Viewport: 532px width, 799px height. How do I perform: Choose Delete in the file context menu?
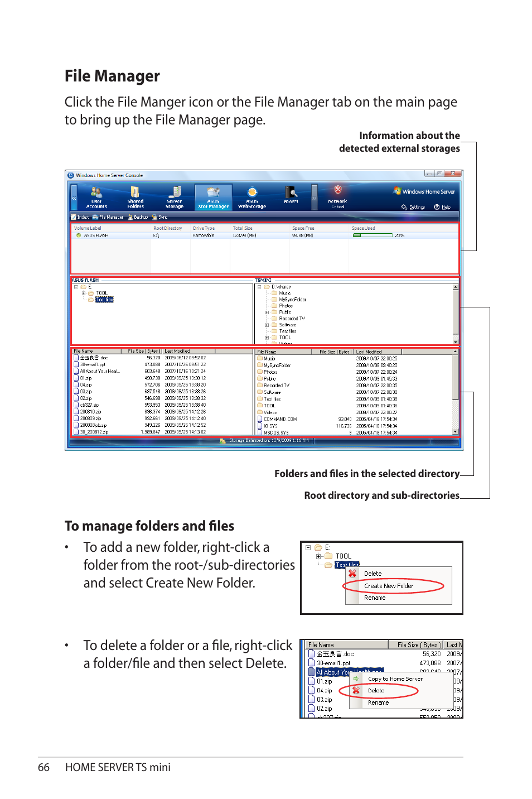376,691
